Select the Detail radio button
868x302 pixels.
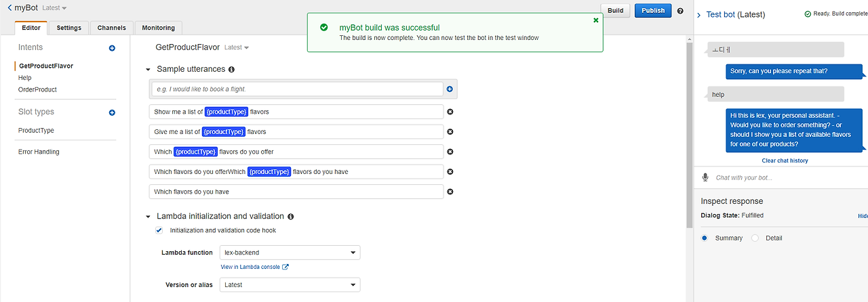(755, 238)
